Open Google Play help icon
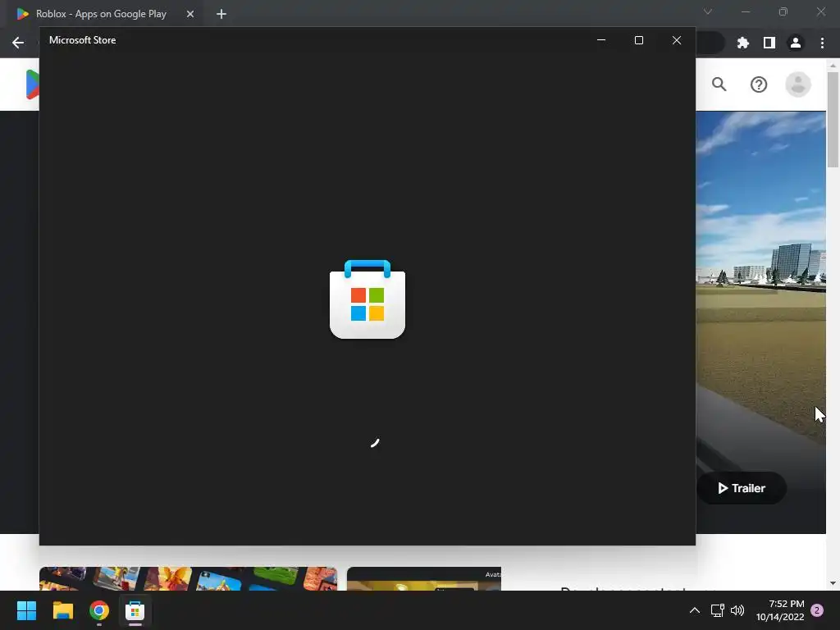 point(759,84)
